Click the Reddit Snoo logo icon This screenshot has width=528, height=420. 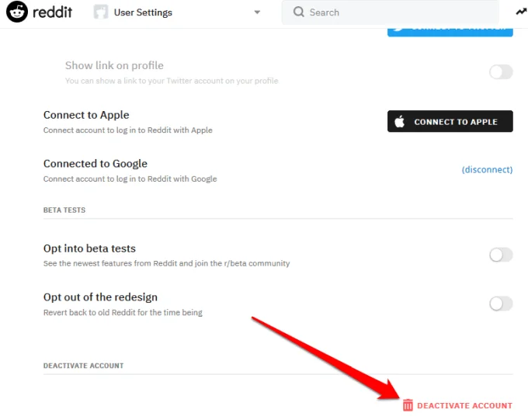point(17,12)
